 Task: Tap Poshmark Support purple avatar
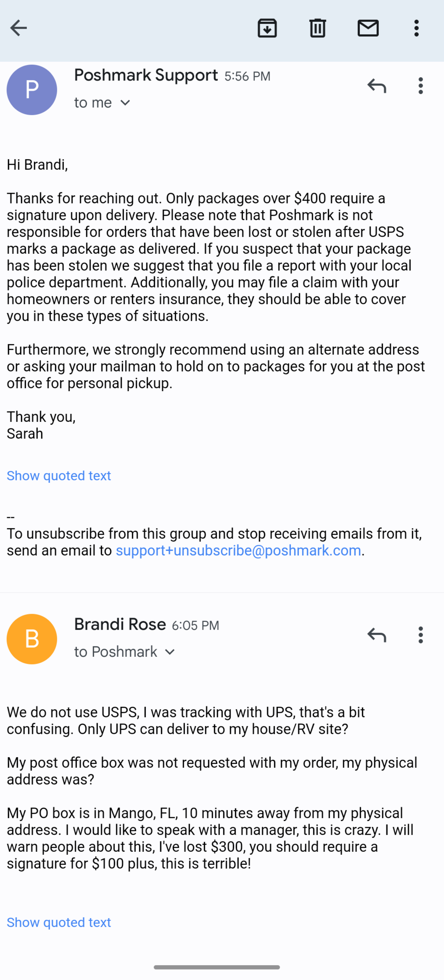(32, 90)
